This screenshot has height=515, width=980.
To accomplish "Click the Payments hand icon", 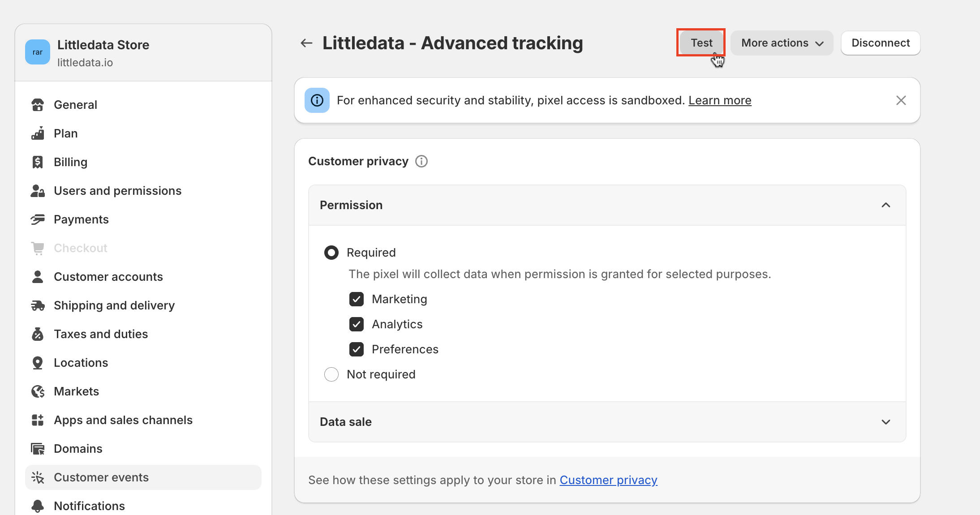I will click(38, 219).
